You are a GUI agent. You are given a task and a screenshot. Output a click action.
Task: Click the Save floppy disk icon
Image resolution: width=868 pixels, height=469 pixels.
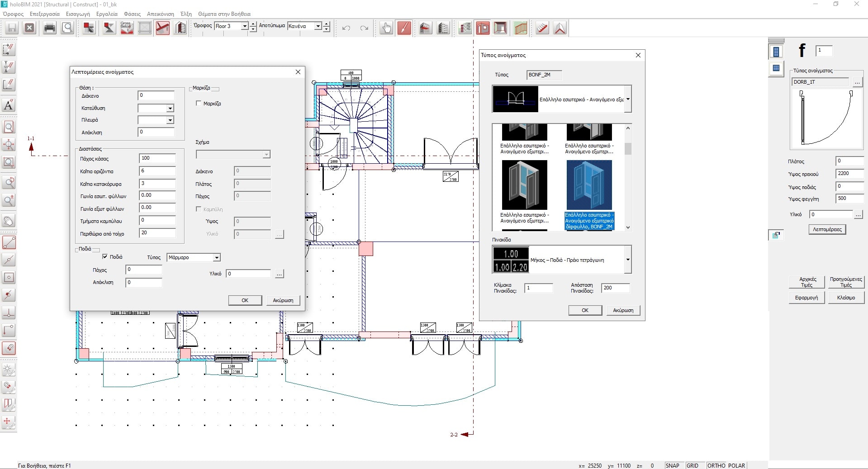coord(12,28)
